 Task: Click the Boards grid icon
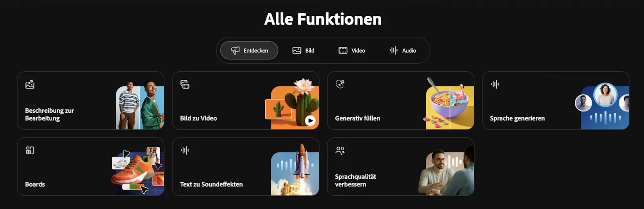click(30, 150)
